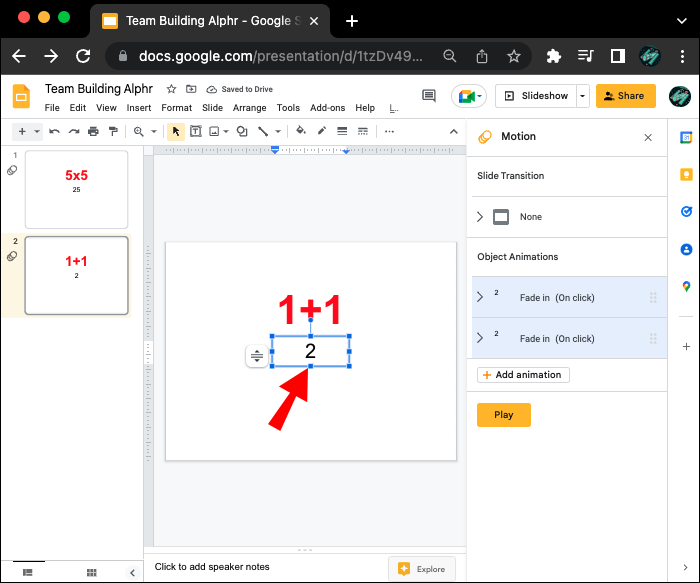
Task: Open the Edit menu
Action: 78,108
